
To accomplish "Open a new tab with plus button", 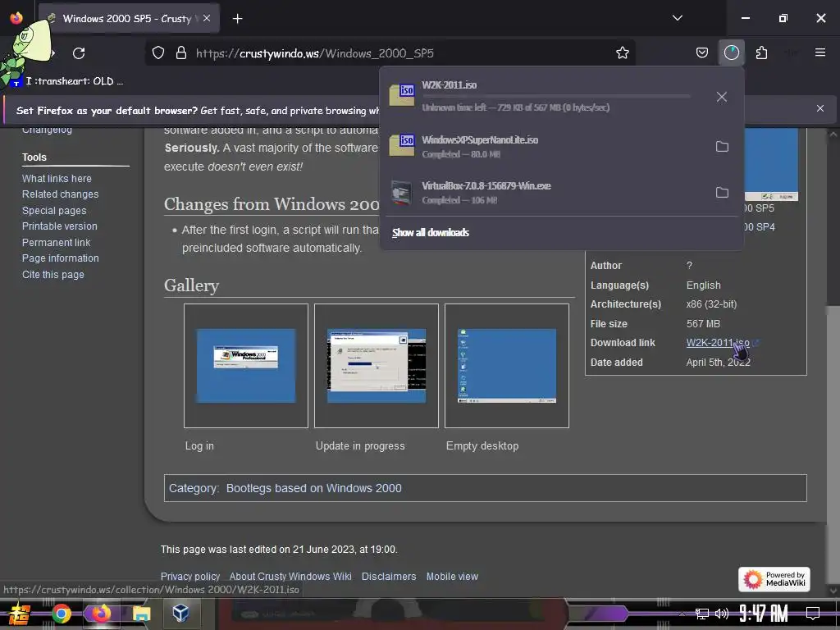I will pos(237,19).
